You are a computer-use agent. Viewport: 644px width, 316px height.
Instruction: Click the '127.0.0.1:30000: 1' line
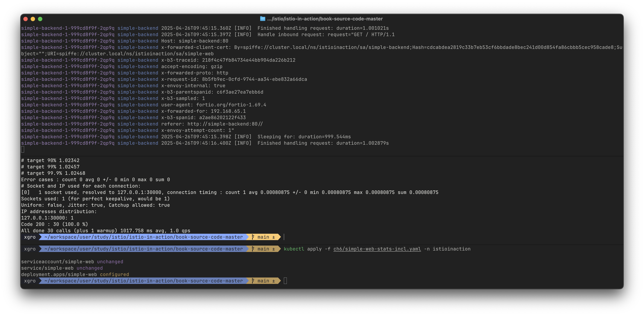pos(47,218)
